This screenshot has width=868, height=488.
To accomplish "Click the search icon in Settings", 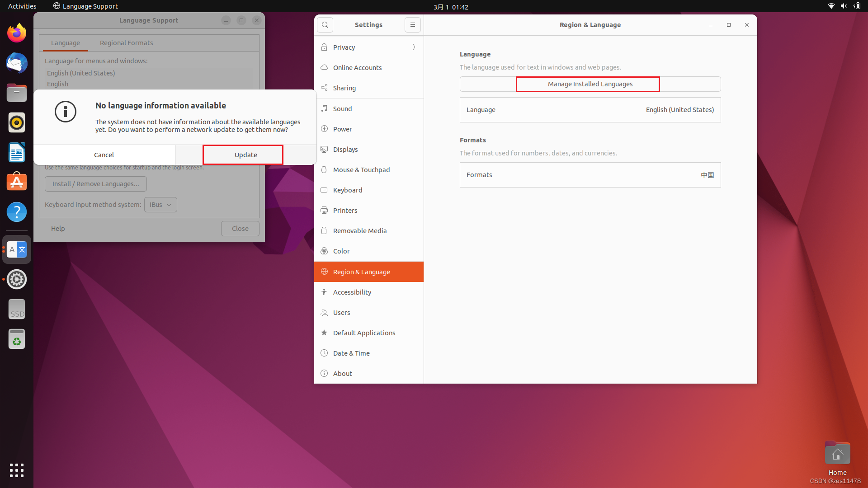I will pyautogui.click(x=325, y=25).
